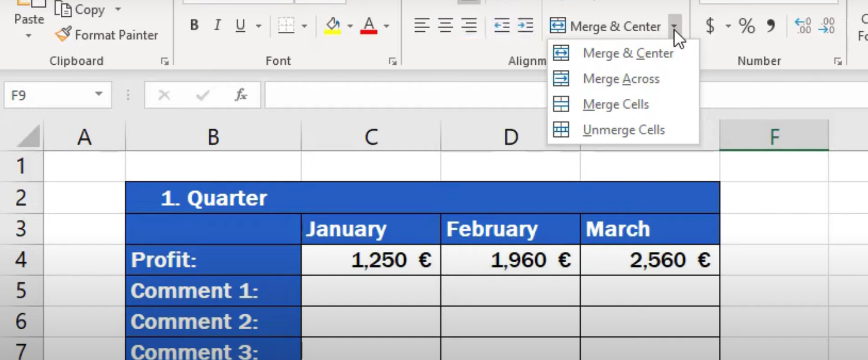Select 'Comment 2:' label cell

(213, 322)
